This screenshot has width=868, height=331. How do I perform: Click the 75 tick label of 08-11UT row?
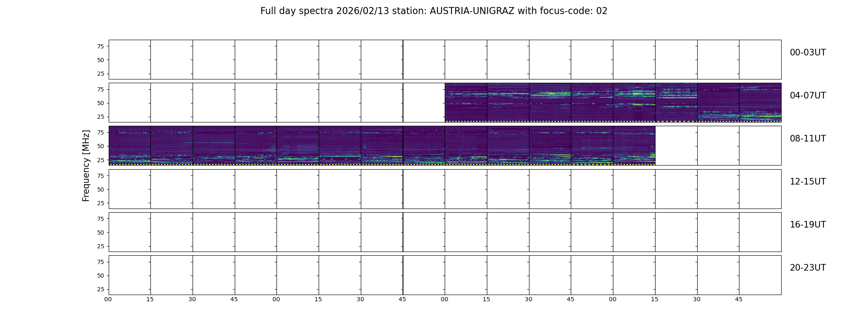coord(100,132)
